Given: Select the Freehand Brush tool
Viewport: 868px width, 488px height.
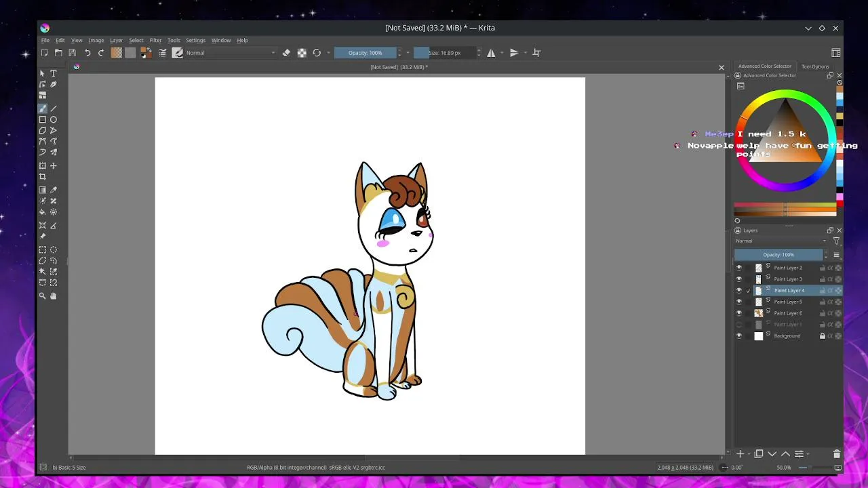Looking at the screenshot, I should pyautogui.click(x=43, y=108).
